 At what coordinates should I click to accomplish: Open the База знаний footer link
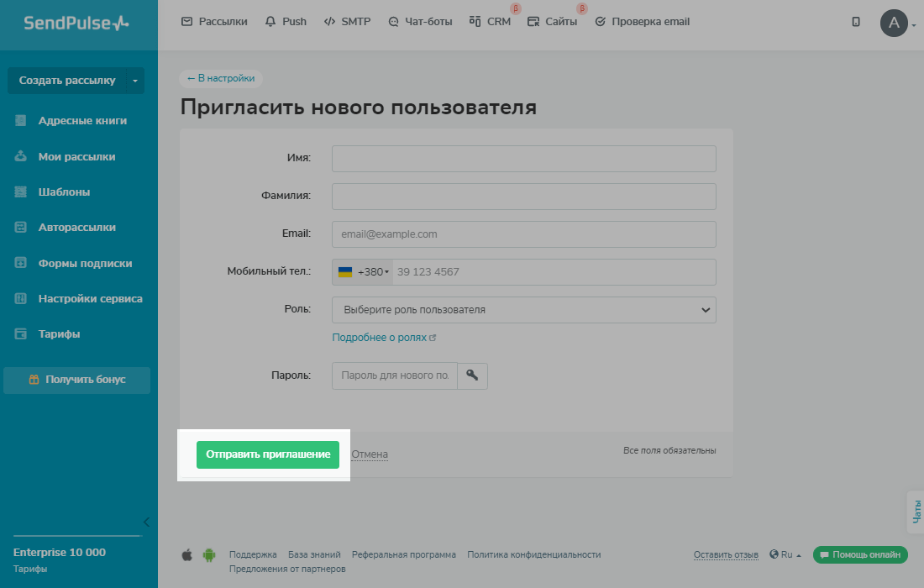[314, 554]
